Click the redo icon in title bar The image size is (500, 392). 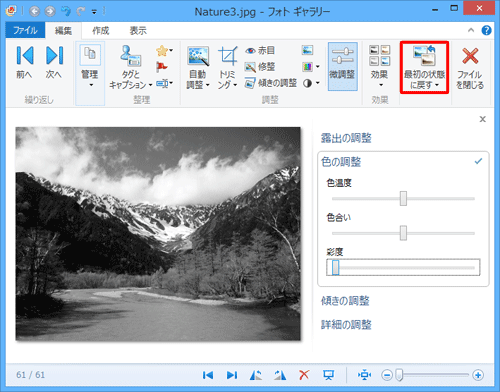(x=81, y=12)
